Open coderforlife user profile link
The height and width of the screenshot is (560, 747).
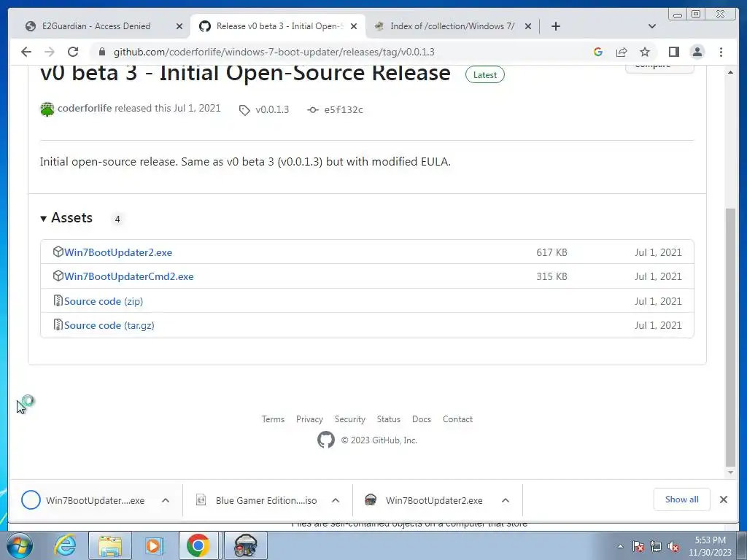pos(85,108)
